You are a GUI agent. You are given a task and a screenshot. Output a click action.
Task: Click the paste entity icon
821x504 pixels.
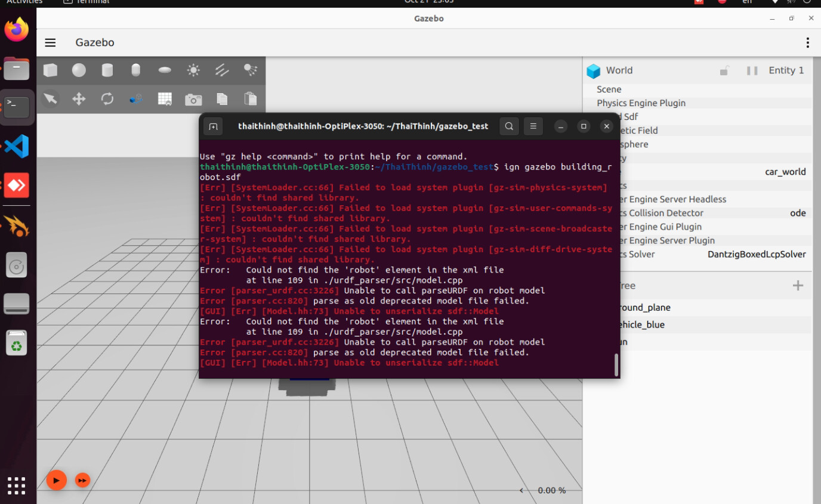250,98
